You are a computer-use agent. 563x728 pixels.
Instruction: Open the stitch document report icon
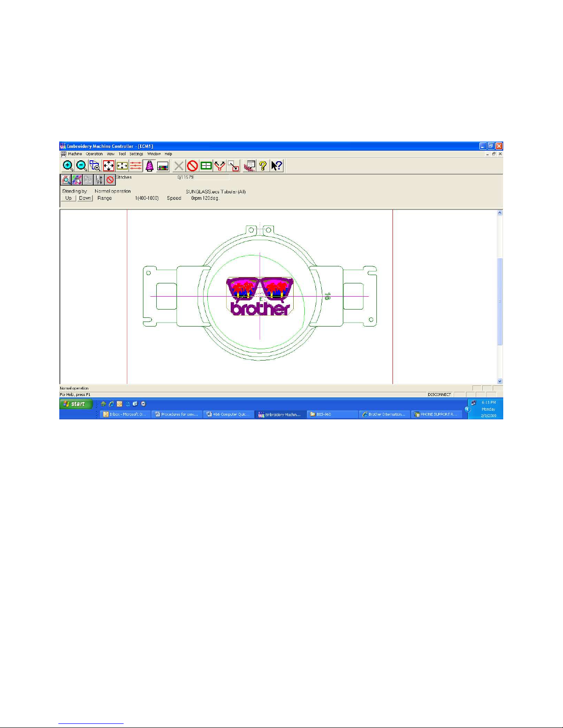(249, 166)
